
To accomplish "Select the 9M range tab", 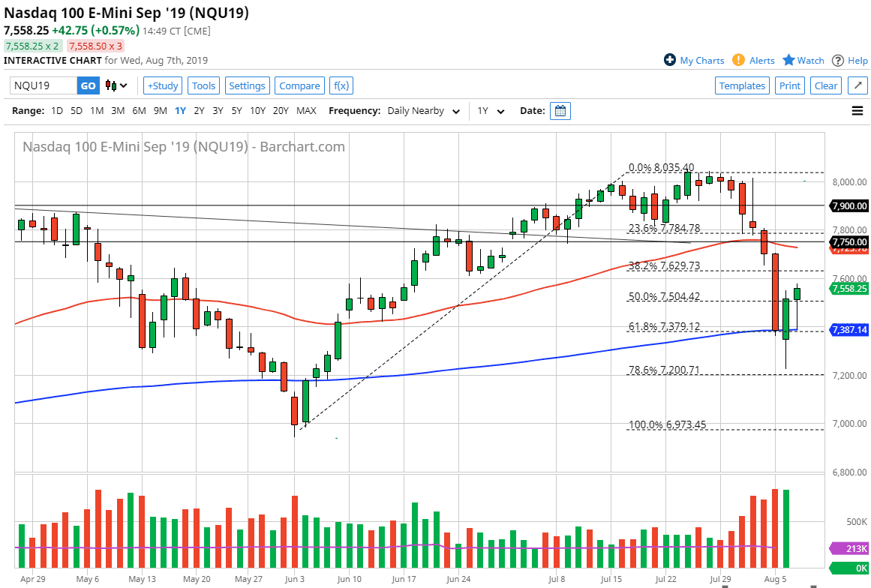I will pos(159,110).
